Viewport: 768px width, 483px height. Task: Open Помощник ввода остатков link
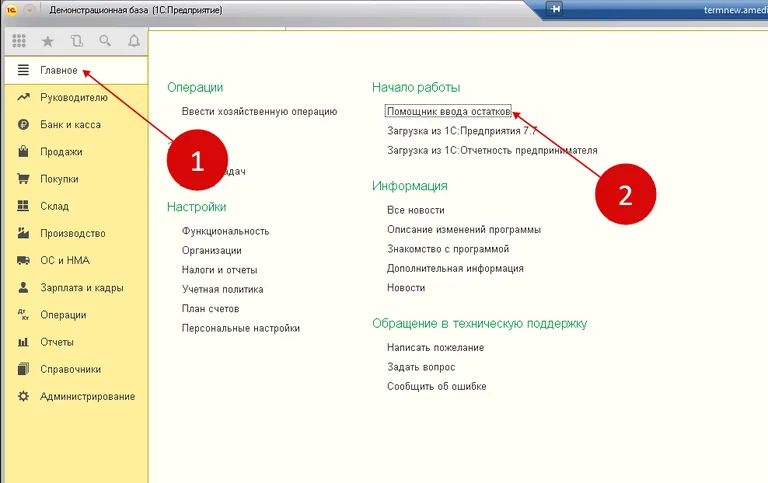coord(449,111)
